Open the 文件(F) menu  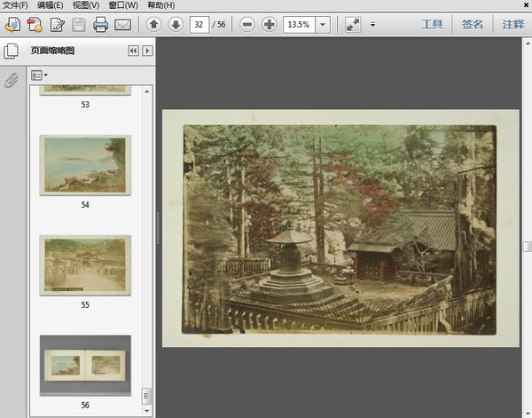[x=16, y=5]
